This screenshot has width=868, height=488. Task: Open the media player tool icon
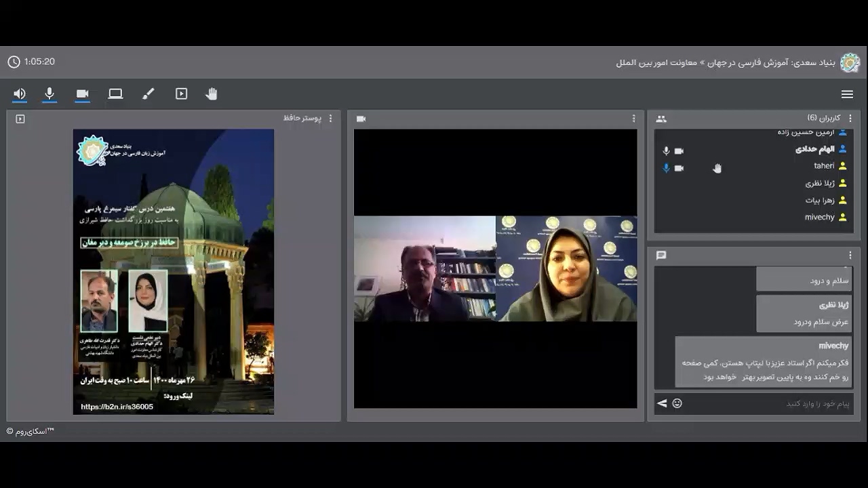coord(181,94)
